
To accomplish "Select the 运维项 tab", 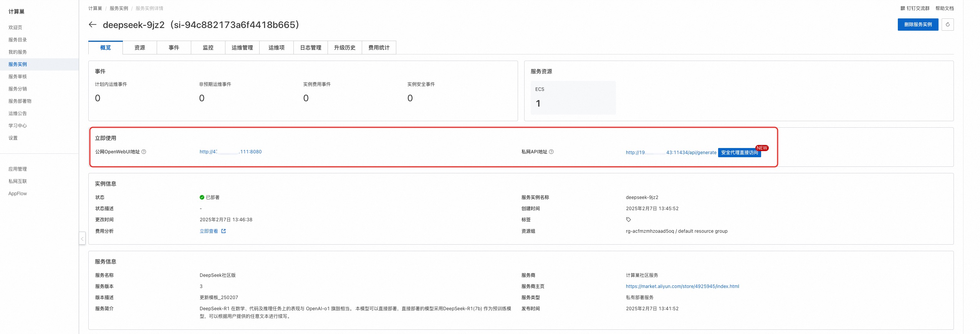I will pos(276,48).
